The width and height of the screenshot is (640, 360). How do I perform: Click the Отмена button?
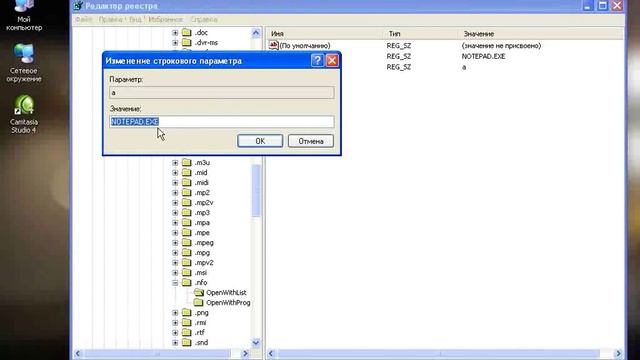[311, 141]
